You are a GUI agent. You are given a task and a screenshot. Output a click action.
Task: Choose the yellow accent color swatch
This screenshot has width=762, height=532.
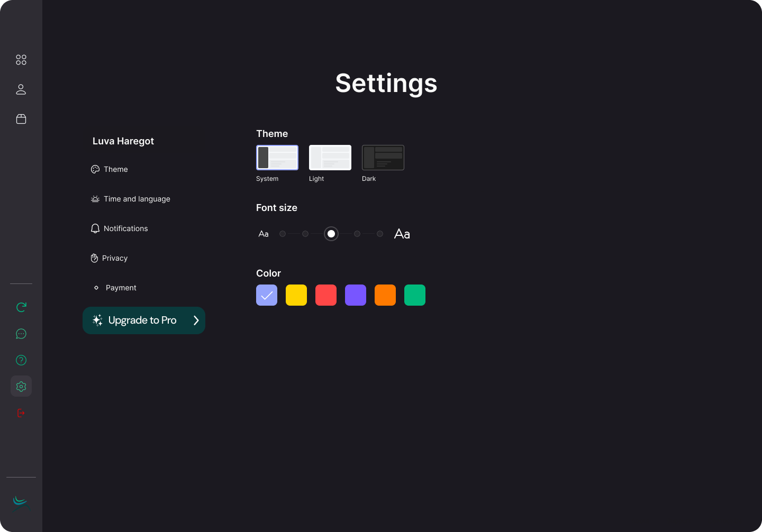[296, 295]
